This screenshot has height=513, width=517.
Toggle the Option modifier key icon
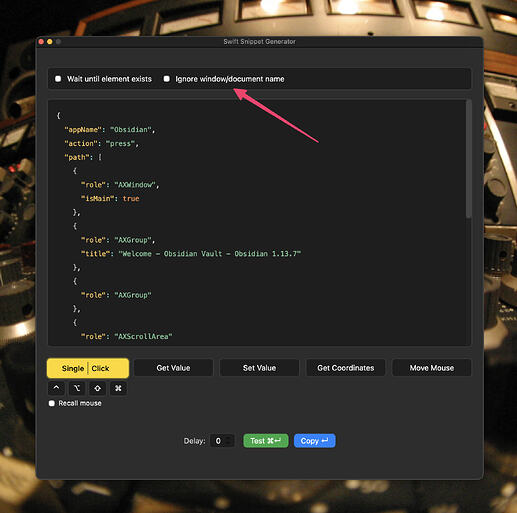click(x=77, y=388)
